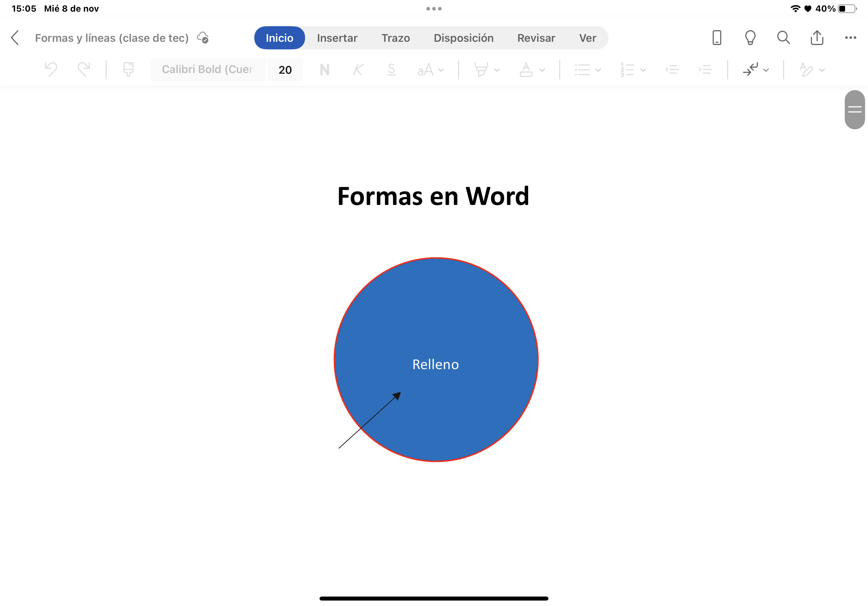This screenshot has width=868, height=606.
Task: Tap the back arrow to exit the document
Action: click(15, 38)
